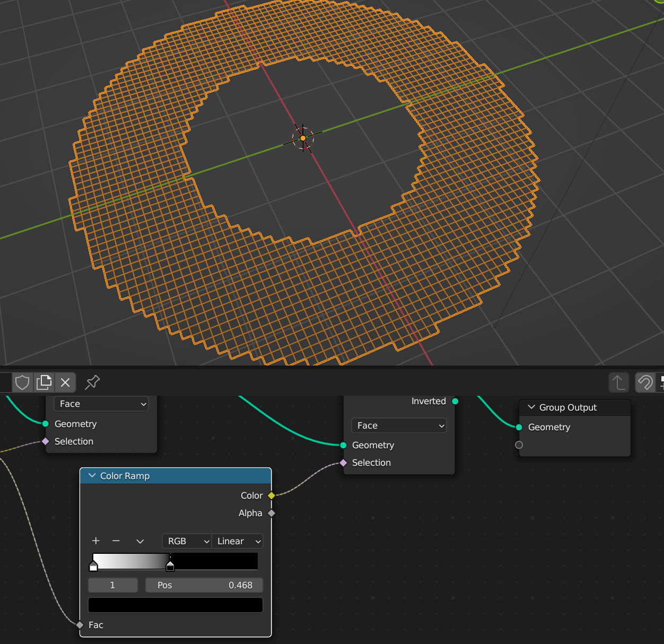Open domain dropdown on the Inverted node
Screen dimensions: 664x644
pos(399,425)
